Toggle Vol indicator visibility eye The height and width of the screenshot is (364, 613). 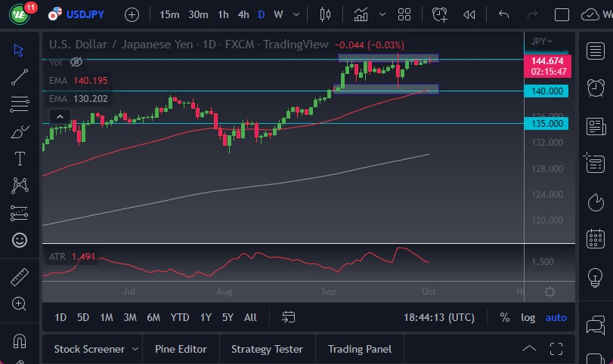tap(76, 62)
